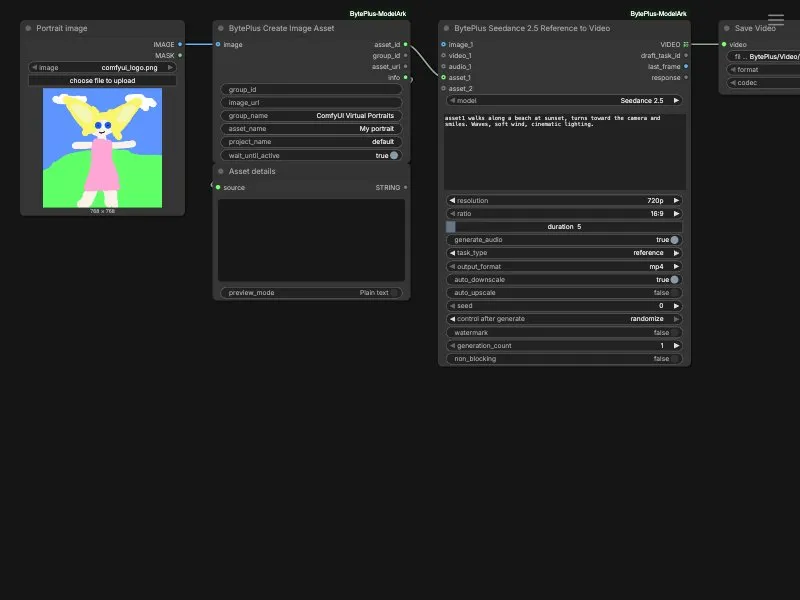Collapse the Asset details node dot
The width and height of the screenshot is (800, 600).
click(x=221, y=171)
